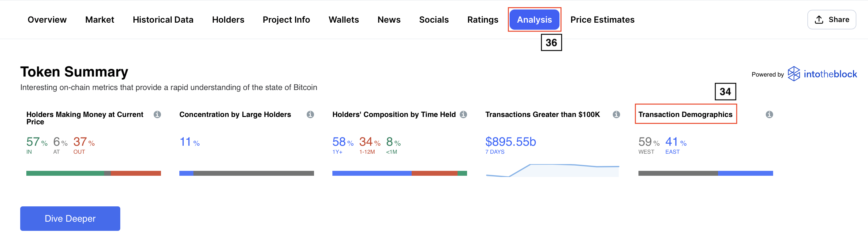Show info tooltip for Transaction Demographics

(x=769, y=115)
